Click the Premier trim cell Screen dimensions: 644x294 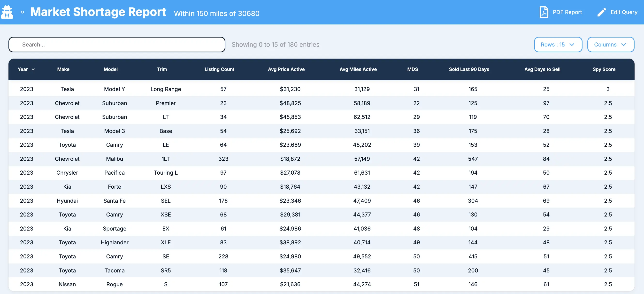166,103
